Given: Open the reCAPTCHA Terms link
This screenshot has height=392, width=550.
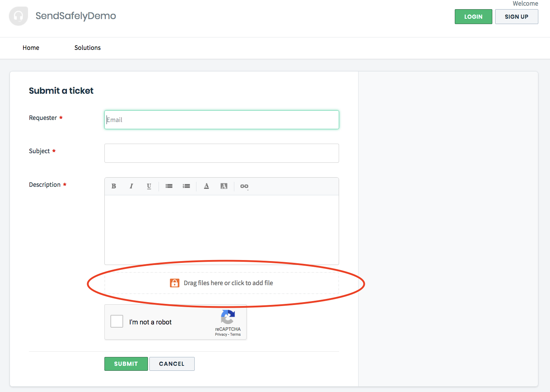Looking at the screenshot, I should (235, 335).
